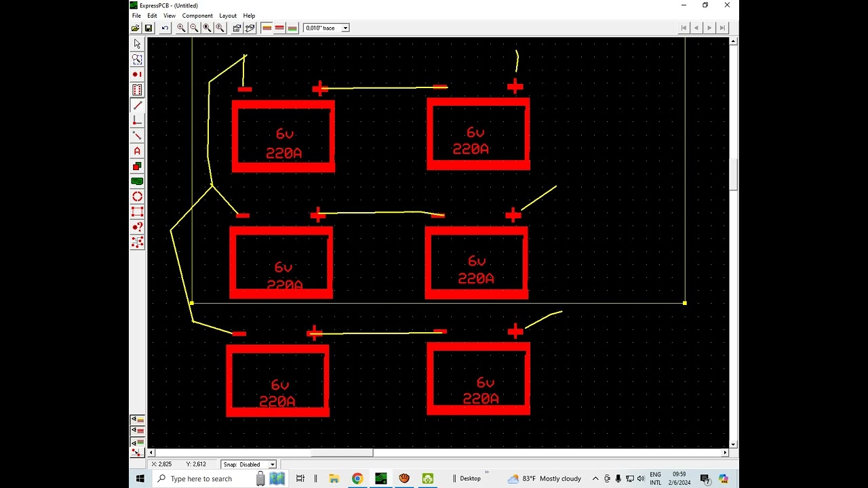Select the green bottom layer button
This screenshot has height=488, width=868.
point(292,28)
